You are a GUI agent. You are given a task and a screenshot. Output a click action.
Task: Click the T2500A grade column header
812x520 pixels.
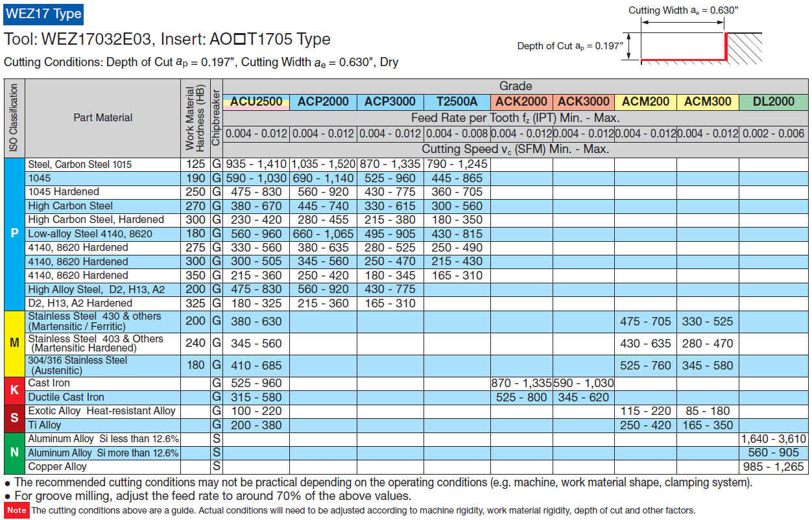tap(456, 101)
